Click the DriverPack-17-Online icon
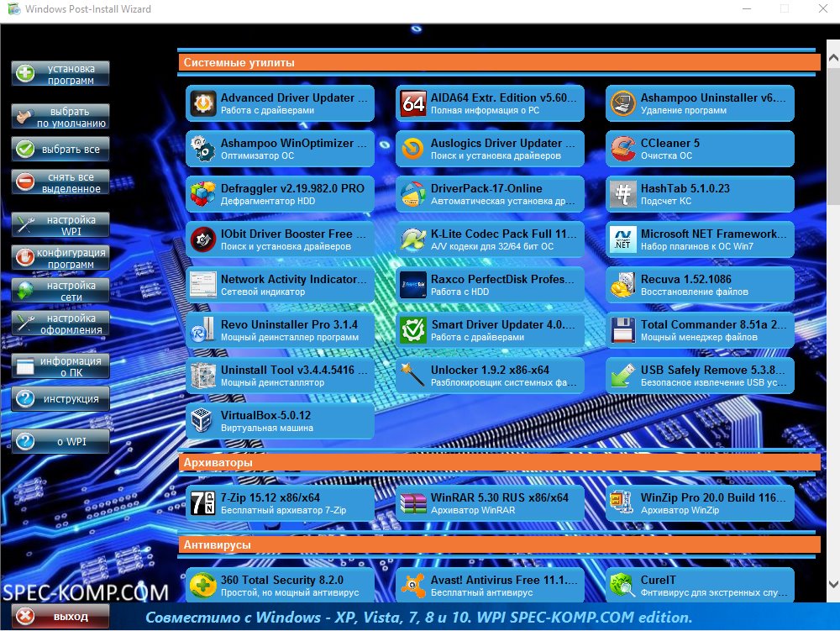840x631 pixels. coord(413,194)
